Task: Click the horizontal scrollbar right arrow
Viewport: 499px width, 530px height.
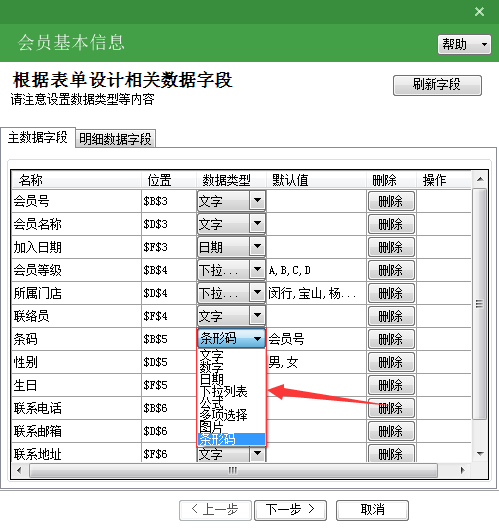Action: click(x=462, y=470)
